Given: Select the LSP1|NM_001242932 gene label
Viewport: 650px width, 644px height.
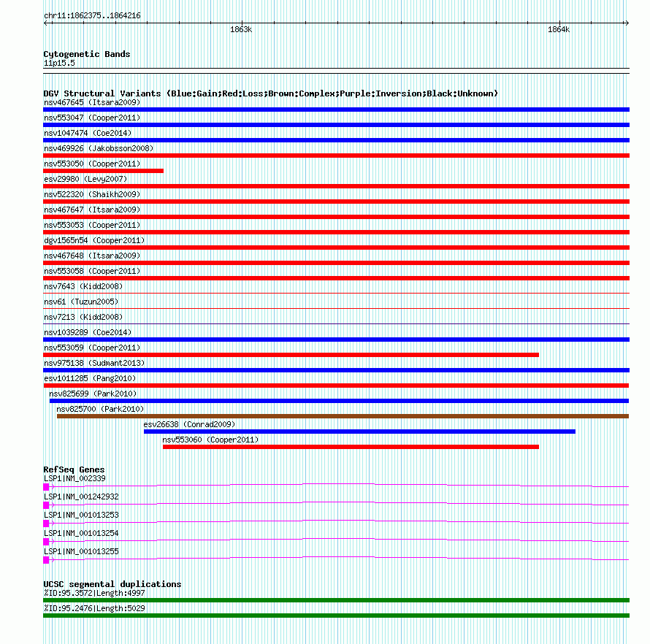Looking at the screenshot, I should 81,497.
